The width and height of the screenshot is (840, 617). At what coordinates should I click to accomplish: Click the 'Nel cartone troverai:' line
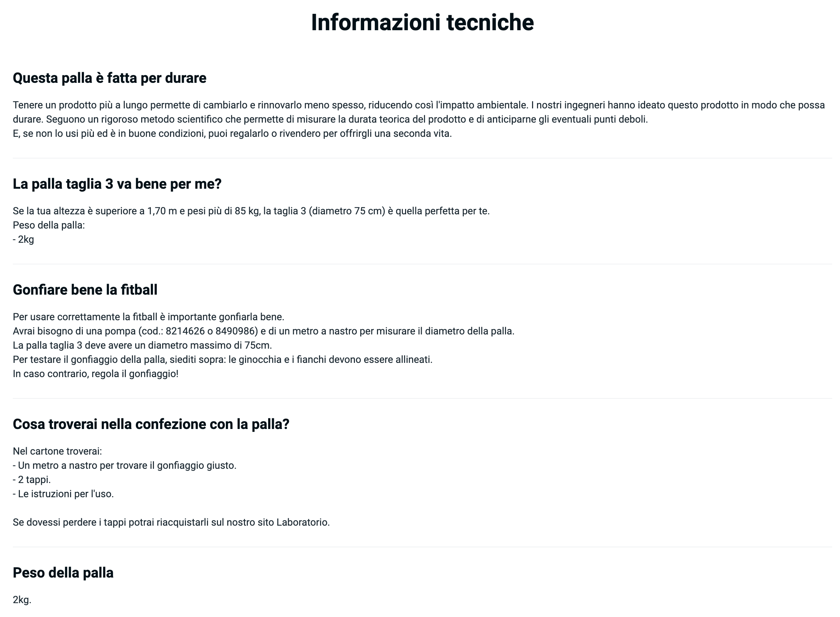click(x=57, y=451)
